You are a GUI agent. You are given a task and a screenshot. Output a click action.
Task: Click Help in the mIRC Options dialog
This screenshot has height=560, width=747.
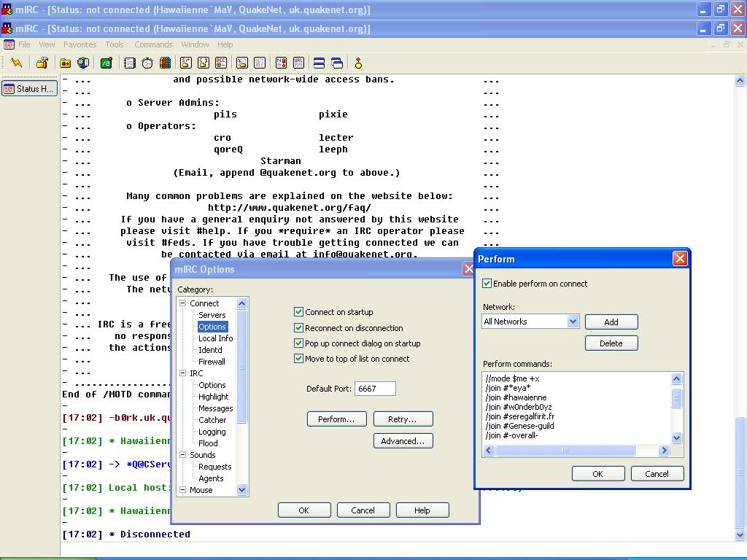422,510
